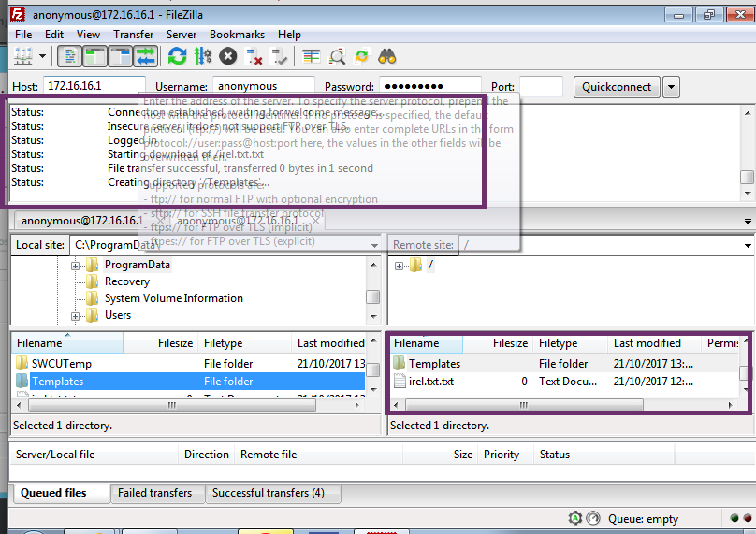
Task: Click encryption status gear icon in status bar
Action: (x=574, y=519)
